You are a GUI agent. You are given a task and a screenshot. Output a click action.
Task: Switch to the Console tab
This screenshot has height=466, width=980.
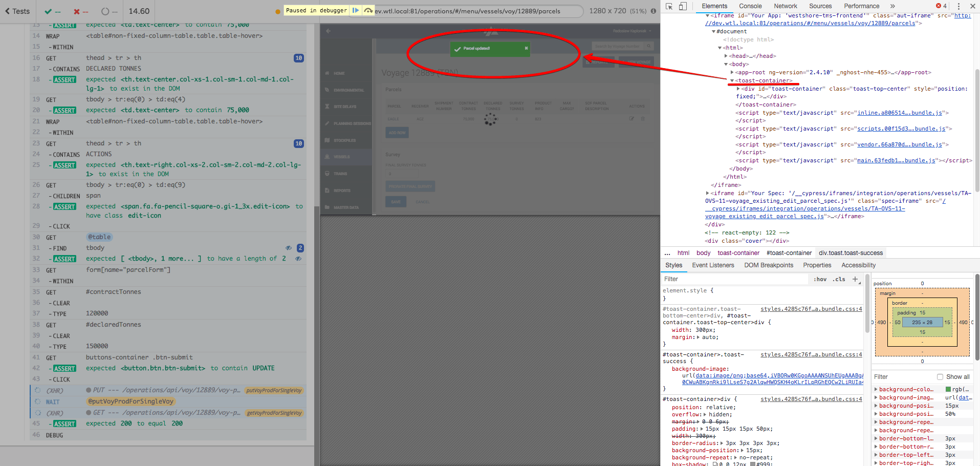coord(750,6)
